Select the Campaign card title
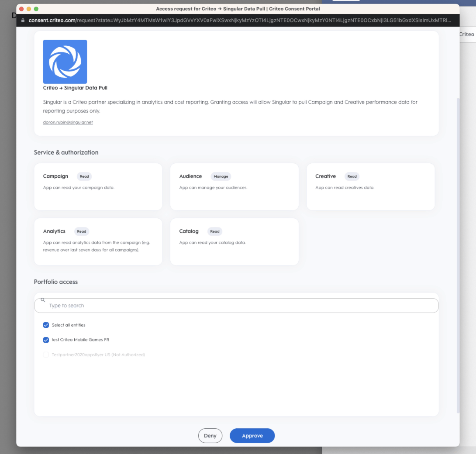Image resolution: width=476 pixels, height=454 pixels. tap(55, 176)
